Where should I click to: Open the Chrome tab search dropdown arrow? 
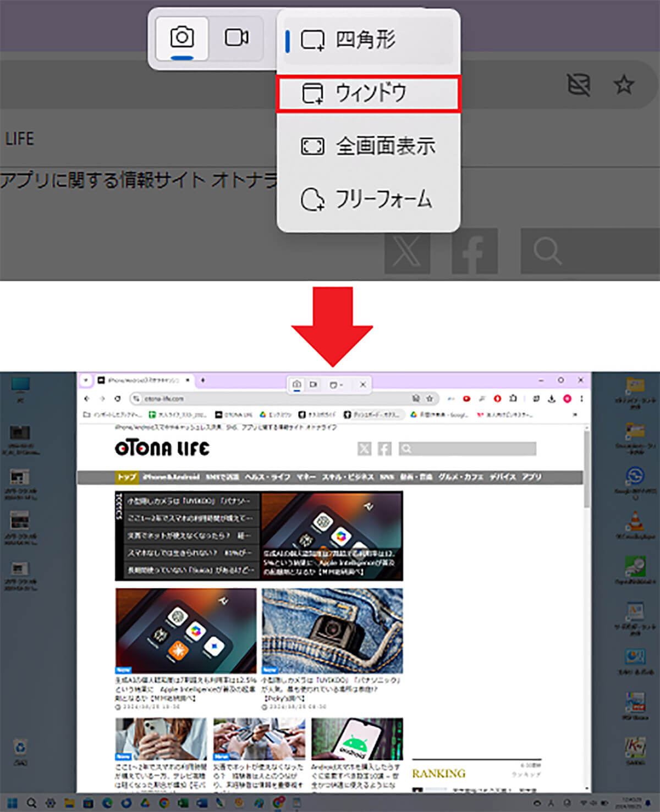pos(85,380)
